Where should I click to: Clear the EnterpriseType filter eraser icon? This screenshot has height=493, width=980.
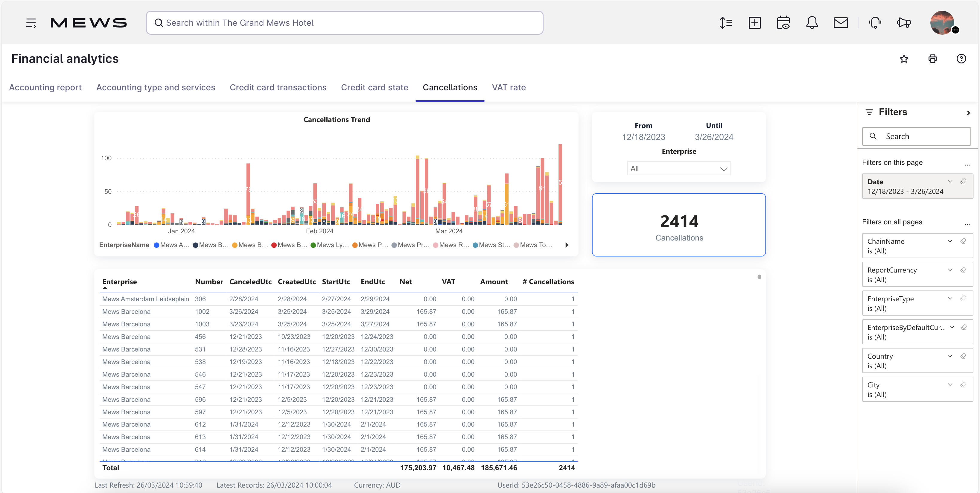[x=963, y=298]
